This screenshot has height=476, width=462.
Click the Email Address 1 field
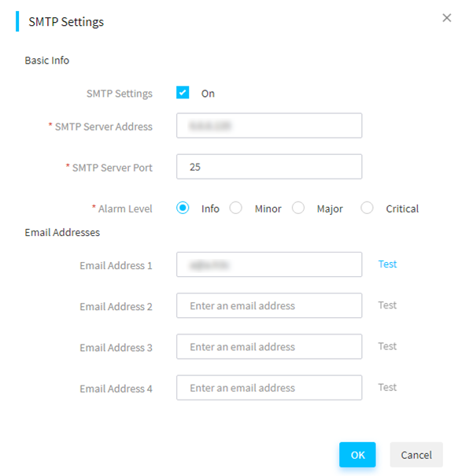tap(269, 264)
